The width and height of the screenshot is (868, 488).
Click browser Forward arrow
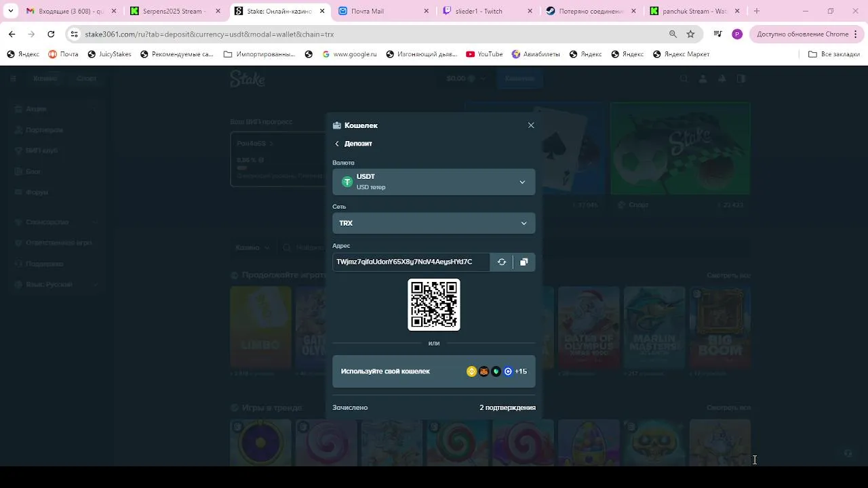pyautogui.click(x=31, y=34)
